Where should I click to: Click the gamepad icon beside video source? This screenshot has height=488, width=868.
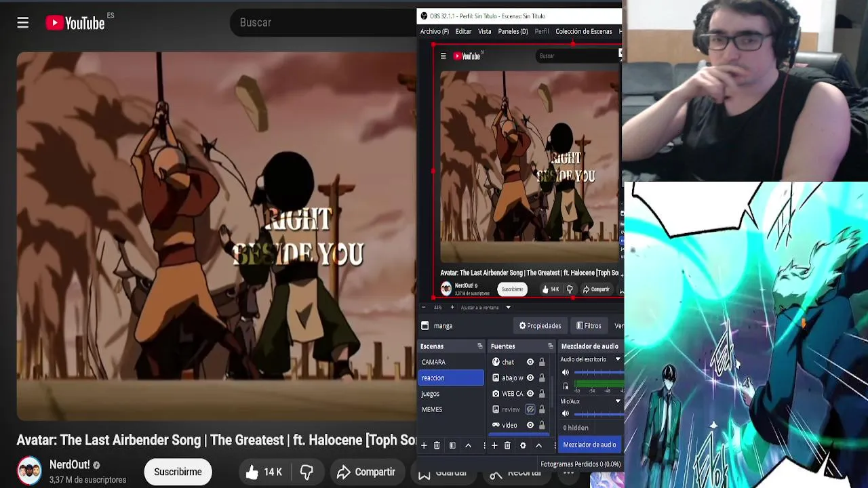[x=496, y=425]
